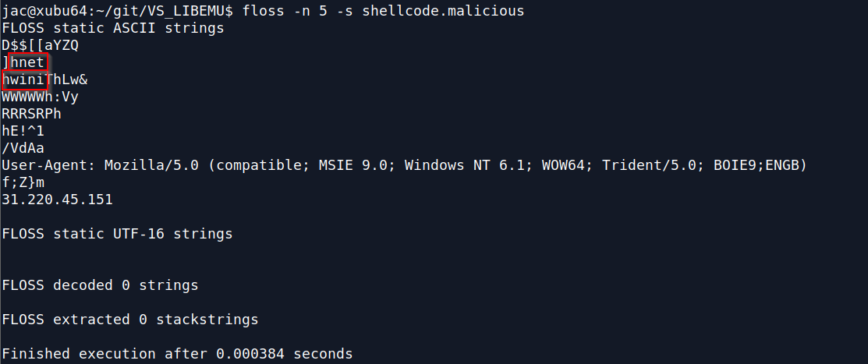Click the RRRSRPh string
The image size is (868, 364).
pos(31,114)
